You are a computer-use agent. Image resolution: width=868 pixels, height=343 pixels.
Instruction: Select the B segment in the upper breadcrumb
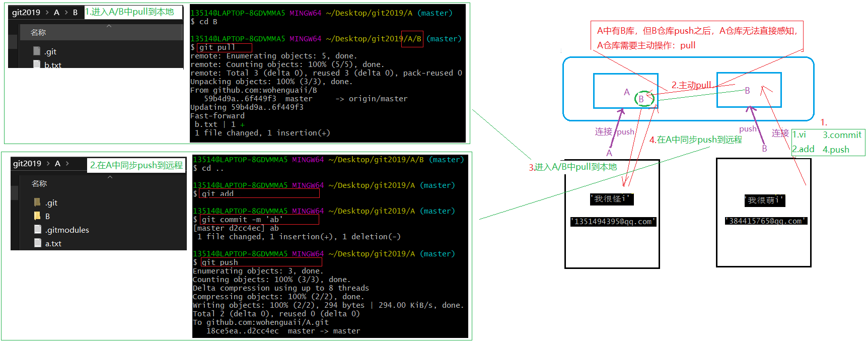(x=75, y=13)
